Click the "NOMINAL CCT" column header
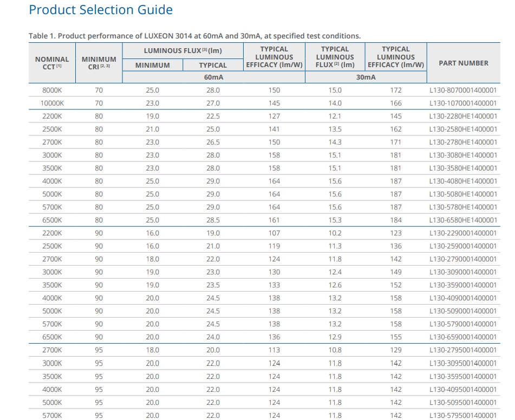515x420 pixels. [52, 63]
